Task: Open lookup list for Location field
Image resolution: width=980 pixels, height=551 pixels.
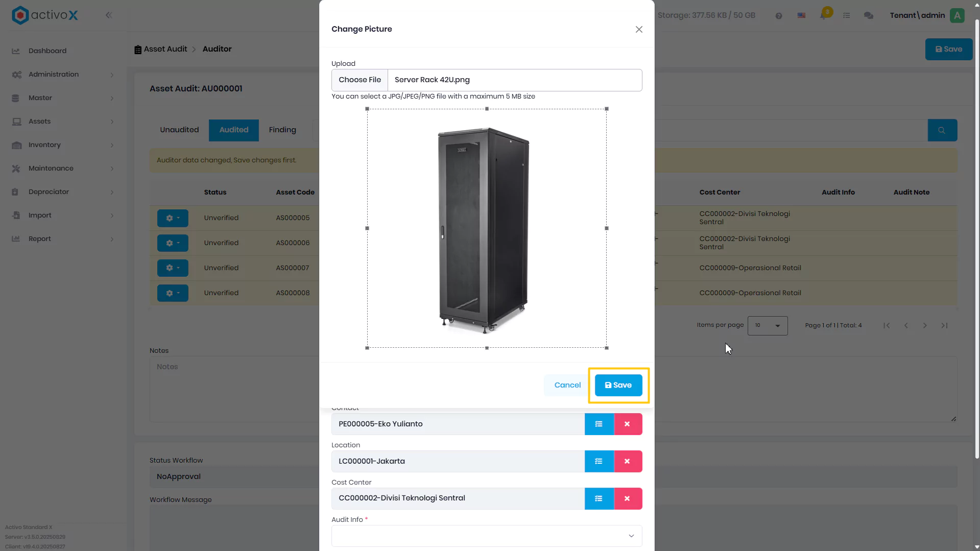Action: (x=599, y=462)
